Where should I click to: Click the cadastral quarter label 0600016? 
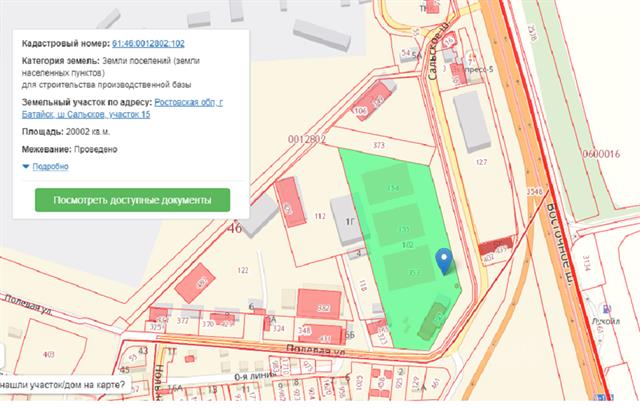(x=599, y=153)
